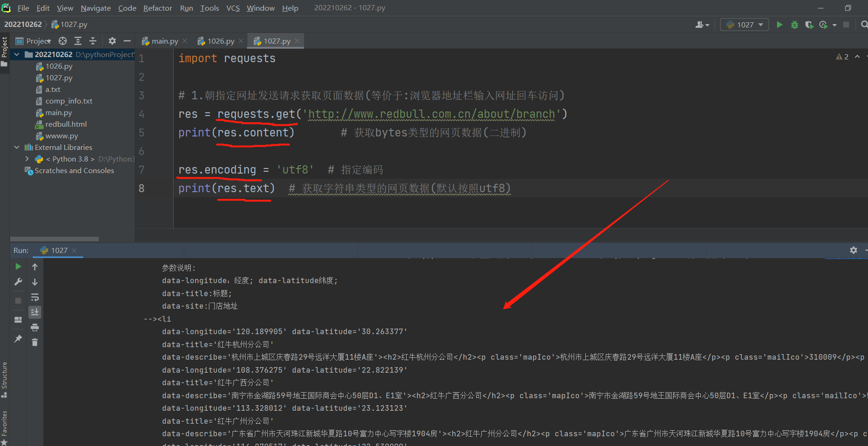The width and height of the screenshot is (868, 446).
Task: Expand the Python 3.8 library node
Action: [x=27, y=159]
